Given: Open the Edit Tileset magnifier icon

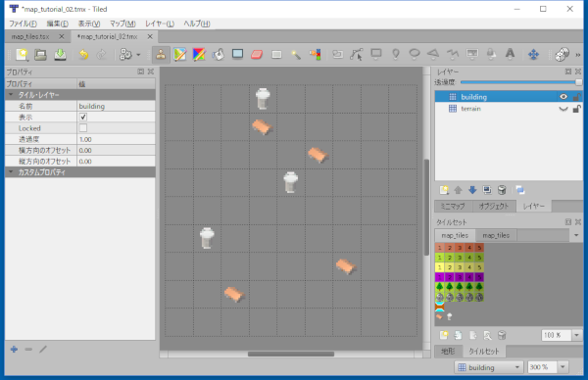Looking at the screenshot, I should [x=487, y=335].
